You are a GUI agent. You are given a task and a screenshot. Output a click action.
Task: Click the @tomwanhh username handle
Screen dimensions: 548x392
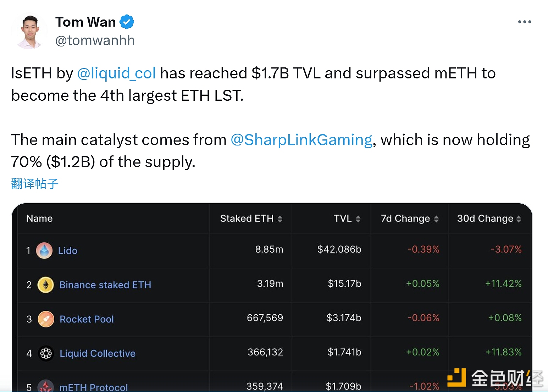pyautogui.click(x=95, y=40)
